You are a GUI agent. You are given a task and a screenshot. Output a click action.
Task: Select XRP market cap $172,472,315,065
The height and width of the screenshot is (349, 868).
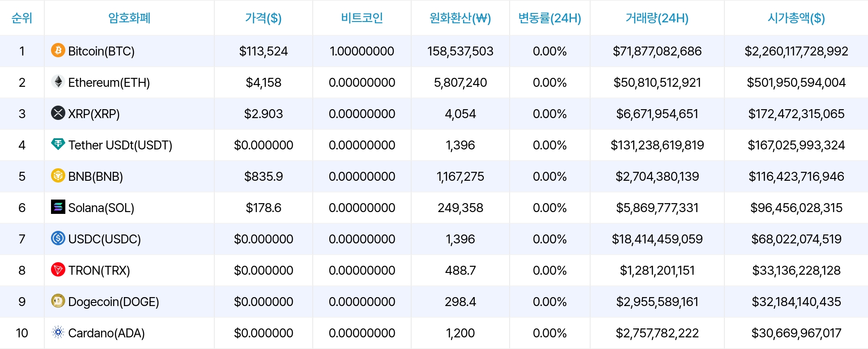[x=796, y=114]
